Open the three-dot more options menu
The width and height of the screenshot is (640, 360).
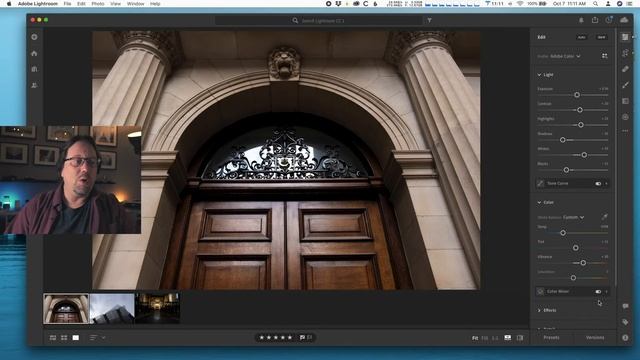(625, 131)
